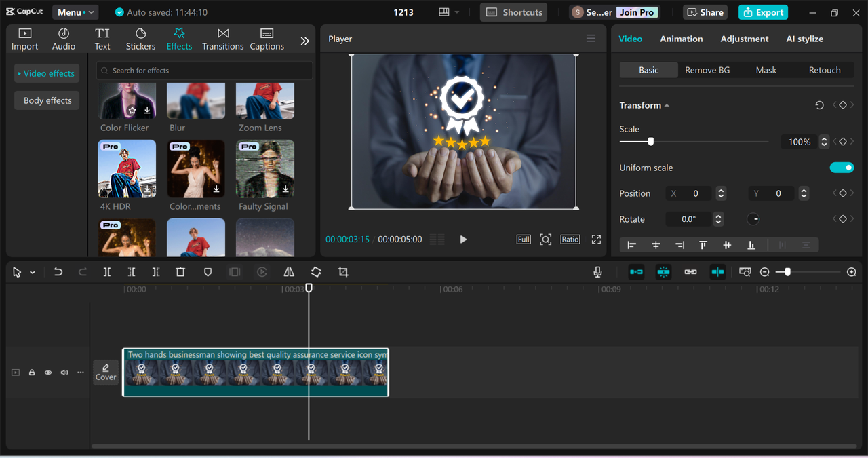Click the Share button
The height and width of the screenshot is (458, 868).
pyautogui.click(x=705, y=12)
